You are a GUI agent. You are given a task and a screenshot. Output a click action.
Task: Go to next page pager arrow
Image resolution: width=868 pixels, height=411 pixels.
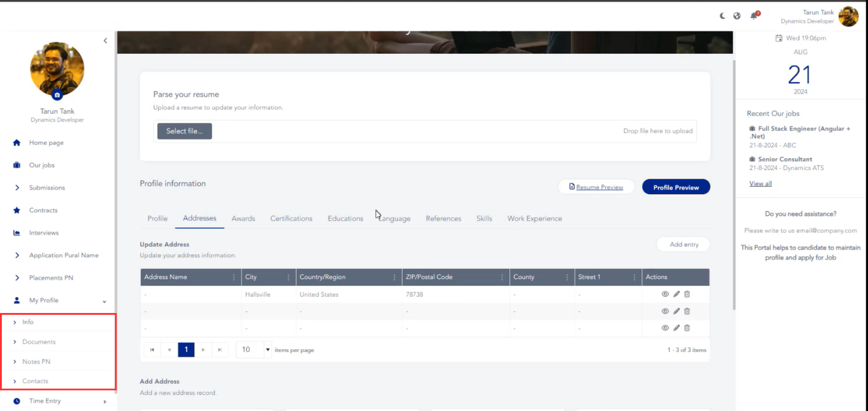pyautogui.click(x=203, y=350)
